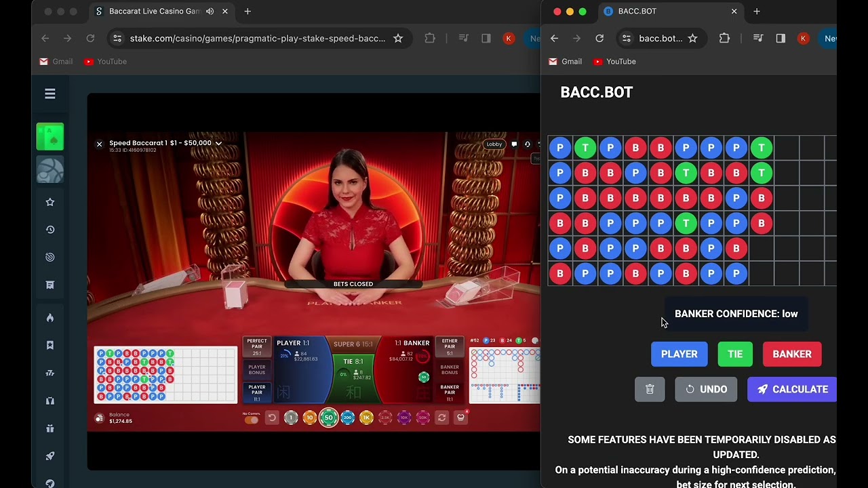Click CALCULATE in BACC.BOT
Viewport: 868px width, 488px height.
[792, 389]
